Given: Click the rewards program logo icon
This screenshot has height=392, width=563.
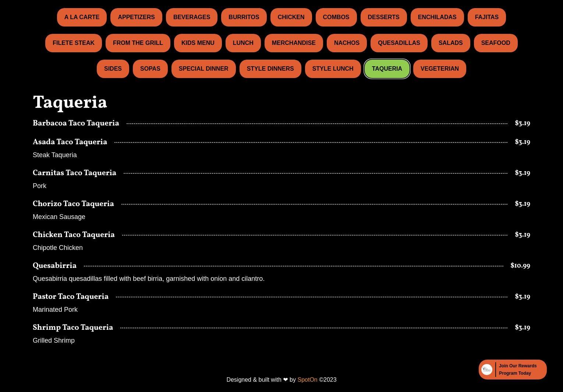Looking at the screenshot, I should coord(487,370).
